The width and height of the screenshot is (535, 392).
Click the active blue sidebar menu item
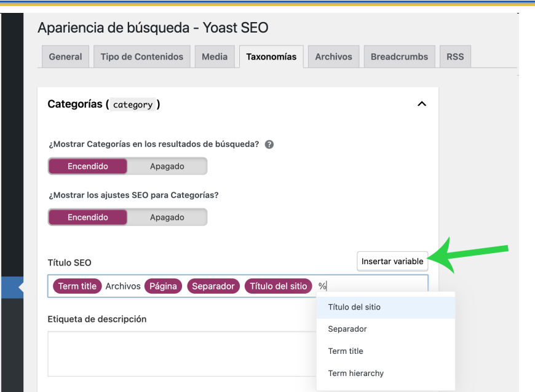coord(12,288)
